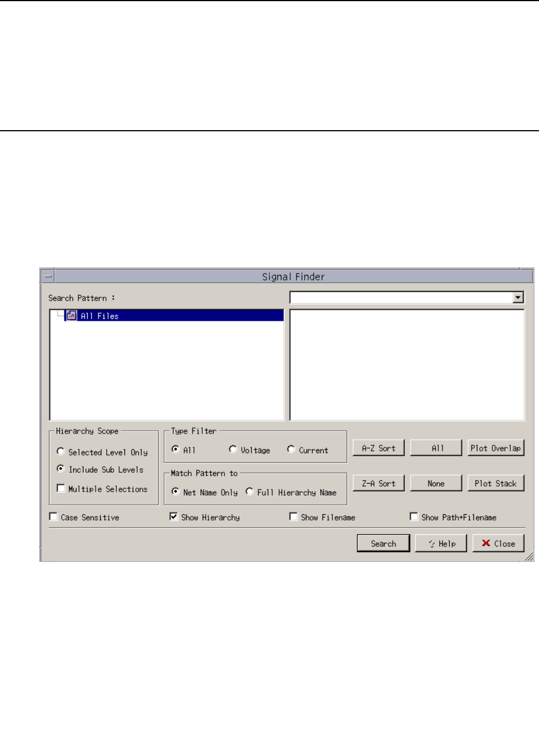
Task: Click the None selection button
Action: pyautogui.click(x=436, y=483)
